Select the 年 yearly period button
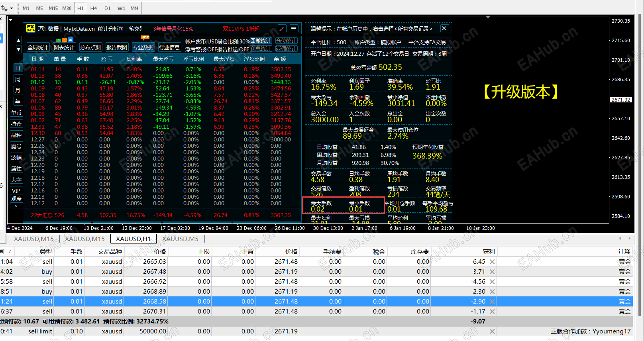Viewport: 644px width, 341px height. click(18, 102)
